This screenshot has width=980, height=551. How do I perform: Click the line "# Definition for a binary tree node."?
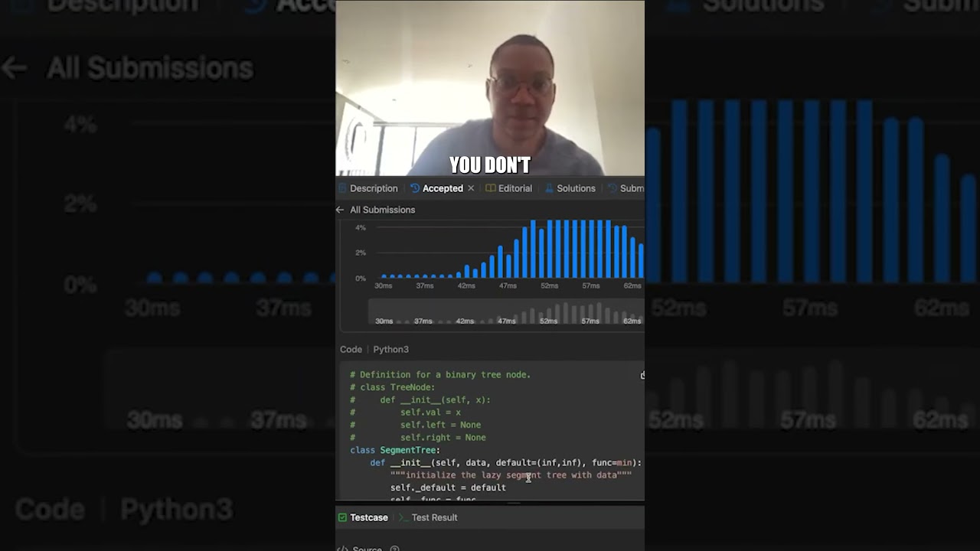point(440,375)
